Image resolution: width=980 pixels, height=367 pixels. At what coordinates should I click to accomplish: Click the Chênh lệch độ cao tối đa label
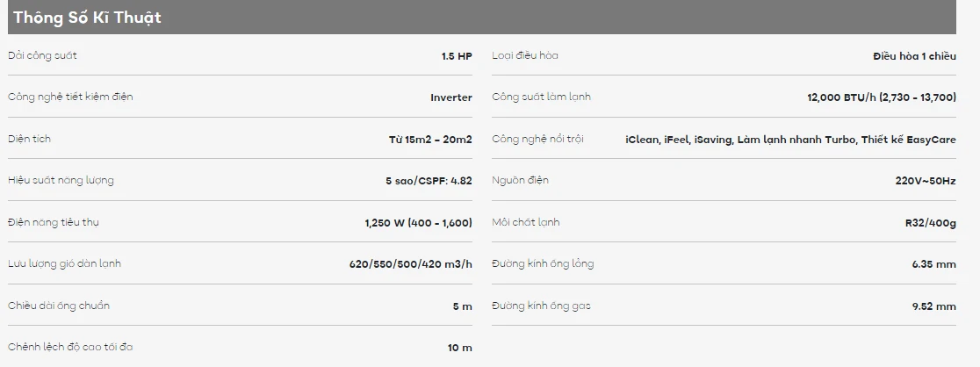coord(70,347)
